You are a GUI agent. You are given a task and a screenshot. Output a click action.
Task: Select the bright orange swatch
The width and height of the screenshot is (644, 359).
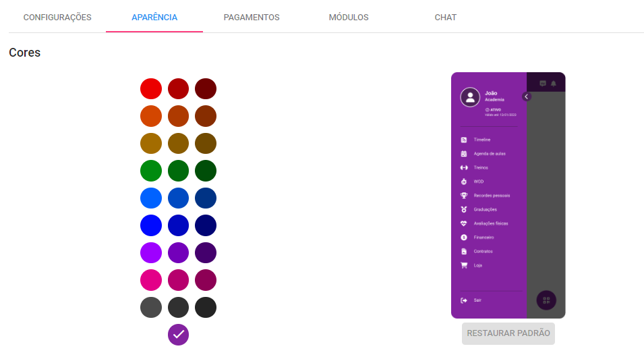tap(151, 116)
